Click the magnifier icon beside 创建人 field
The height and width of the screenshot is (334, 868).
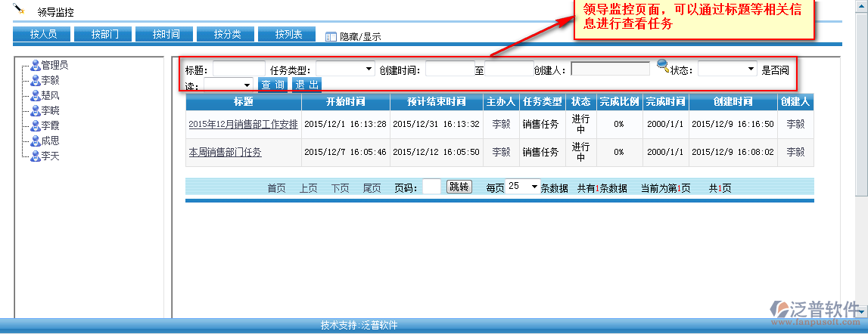click(x=663, y=67)
